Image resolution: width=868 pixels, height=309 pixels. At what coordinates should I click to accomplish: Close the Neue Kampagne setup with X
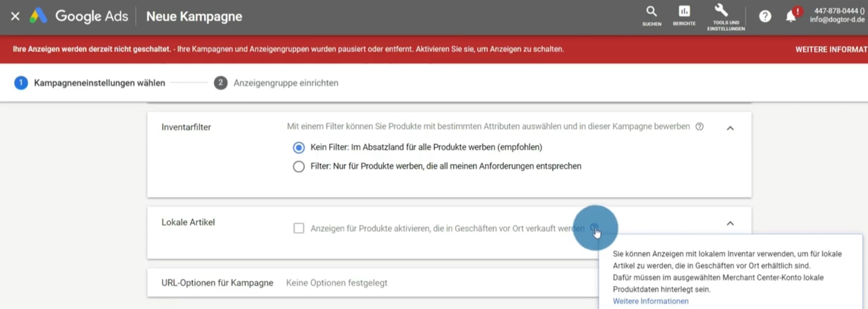point(15,16)
